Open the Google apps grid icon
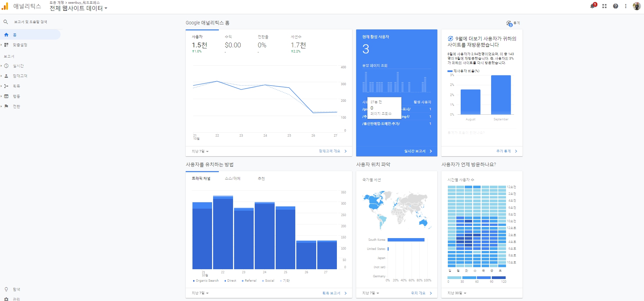644x301 pixels. click(x=604, y=6)
